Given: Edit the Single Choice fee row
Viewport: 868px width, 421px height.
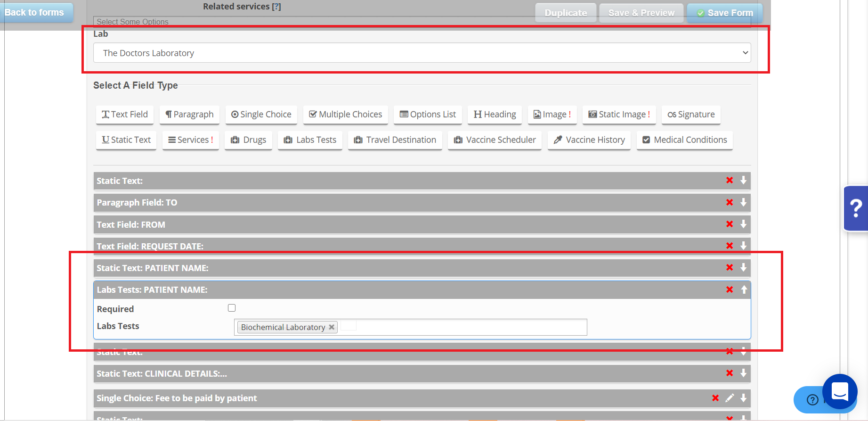Looking at the screenshot, I should (730, 398).
